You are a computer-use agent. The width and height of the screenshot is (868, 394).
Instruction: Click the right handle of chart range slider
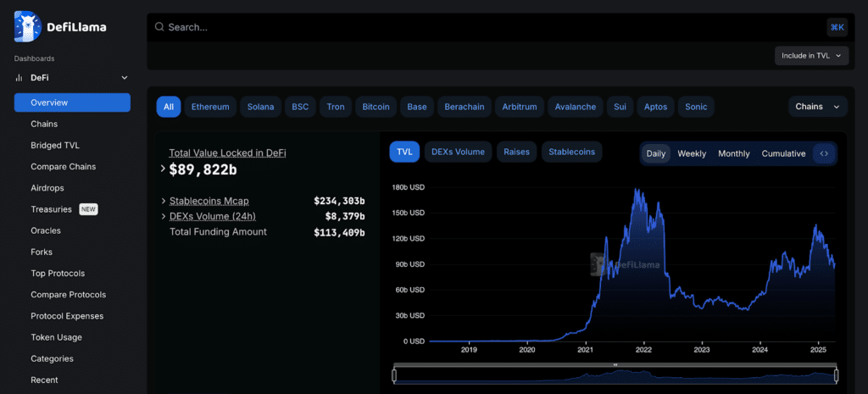click(x=836, y=375)
